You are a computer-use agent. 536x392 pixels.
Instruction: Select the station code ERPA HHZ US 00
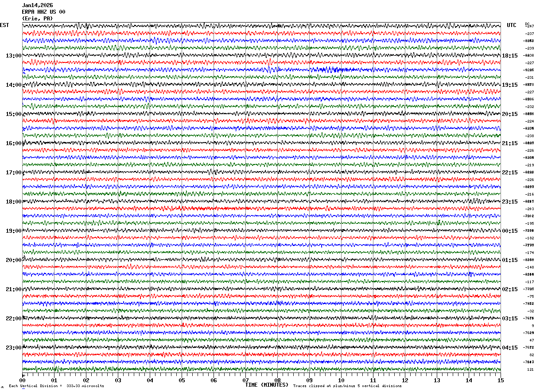pyautogui.click(x=43, y=12)
